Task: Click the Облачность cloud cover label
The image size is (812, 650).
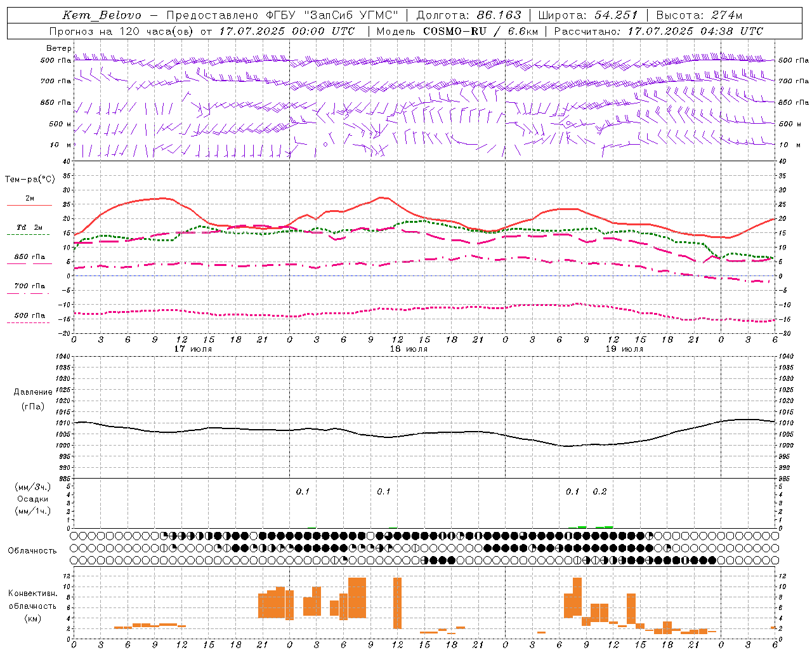Action: click(x=32, y=551)
